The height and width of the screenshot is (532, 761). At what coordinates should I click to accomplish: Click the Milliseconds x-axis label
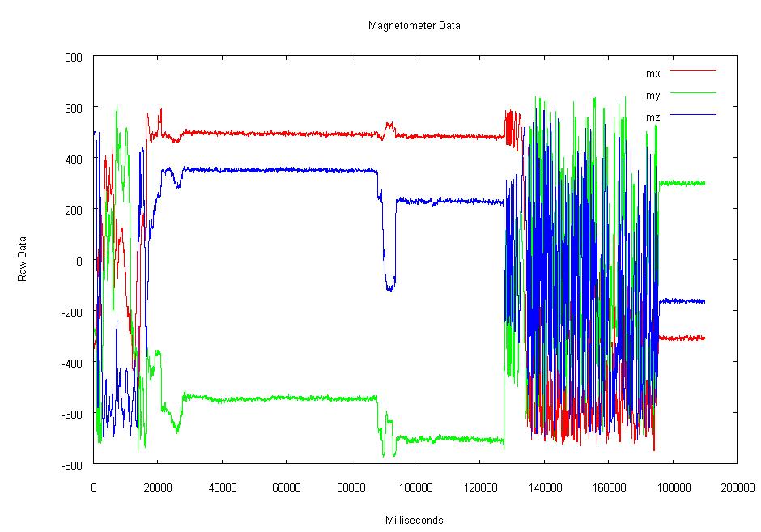[414, 520]
